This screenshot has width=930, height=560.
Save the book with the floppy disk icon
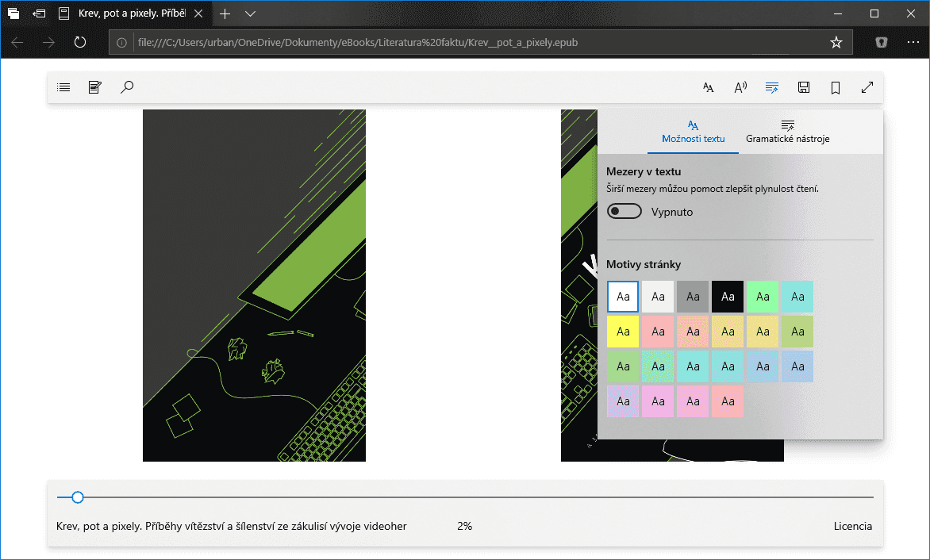click(804, 88)
